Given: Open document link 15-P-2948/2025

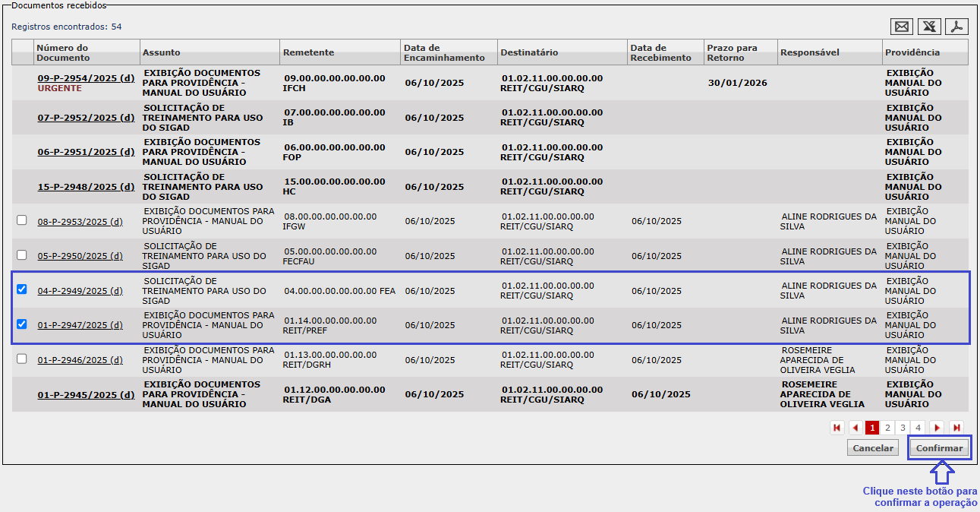Looking at the screenshot, I should [86, 187].
